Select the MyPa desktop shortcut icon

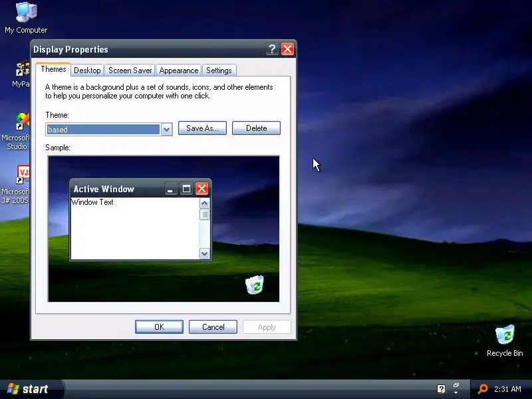(21, 74)
